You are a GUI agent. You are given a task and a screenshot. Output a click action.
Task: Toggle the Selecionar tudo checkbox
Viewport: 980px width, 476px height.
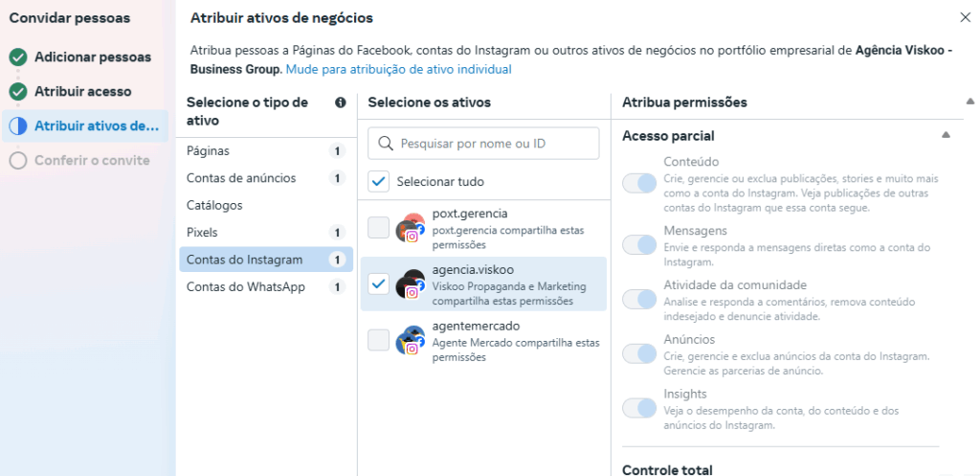tap(378, 181)
